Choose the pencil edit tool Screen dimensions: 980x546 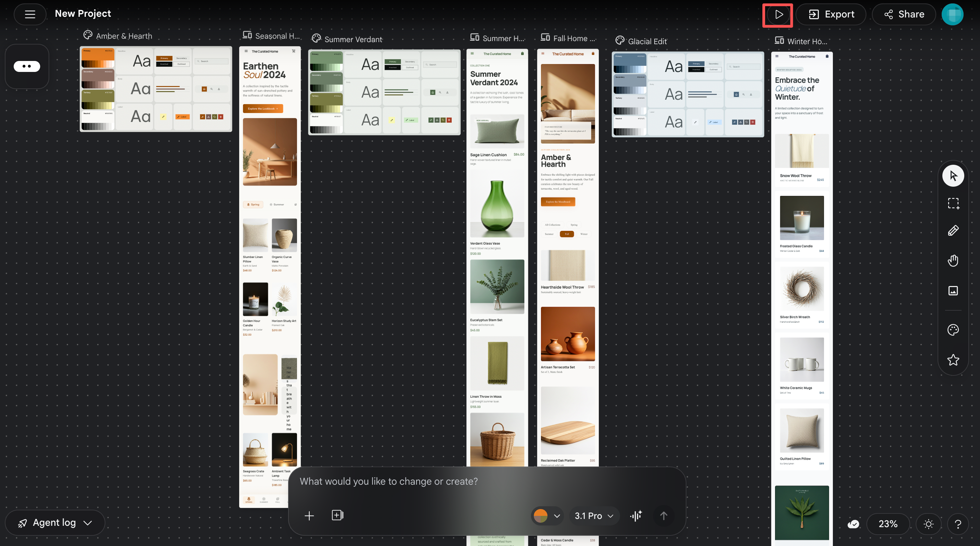pos(953,231)
